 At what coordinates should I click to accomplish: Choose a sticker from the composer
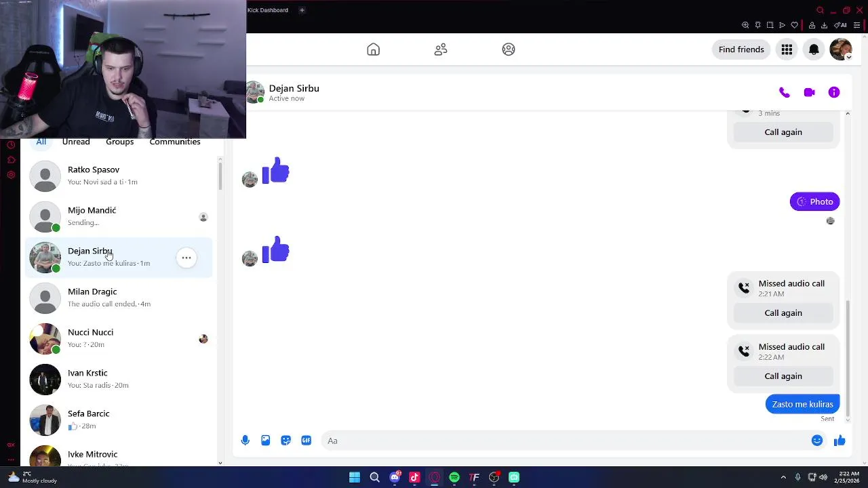point(286,441)
